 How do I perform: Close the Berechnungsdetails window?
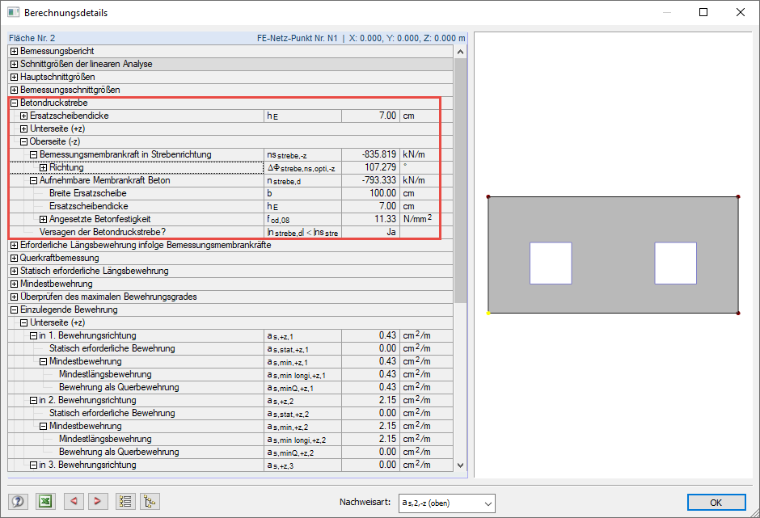pyautogui.click(x=740, y=12)
